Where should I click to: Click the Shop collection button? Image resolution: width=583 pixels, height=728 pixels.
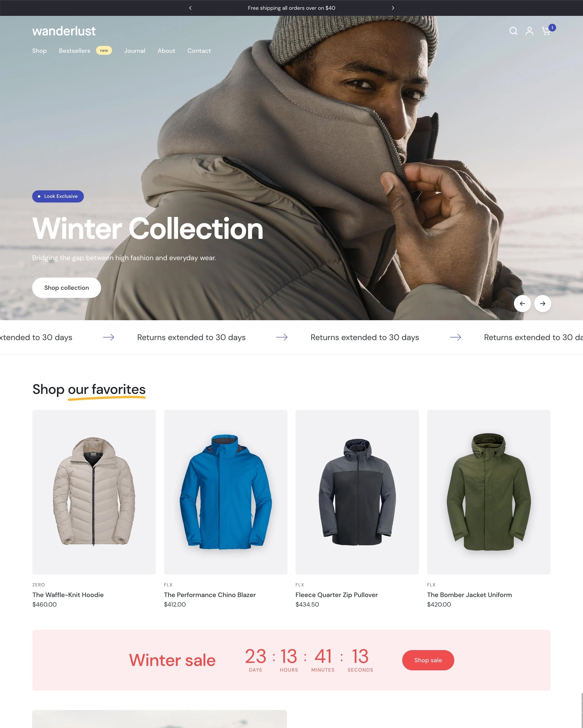66,288
